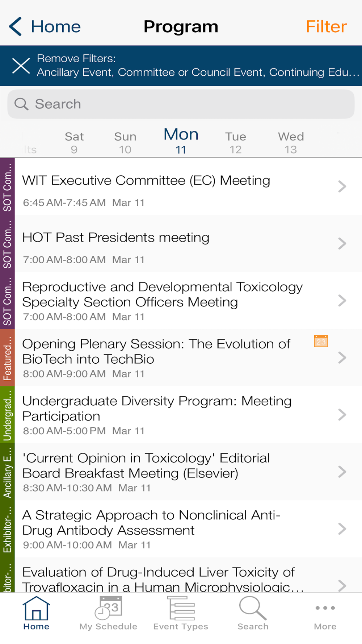Select the Wed 13 date tab
The width and height of the screenshot is (362, 644).
(291, 143)
